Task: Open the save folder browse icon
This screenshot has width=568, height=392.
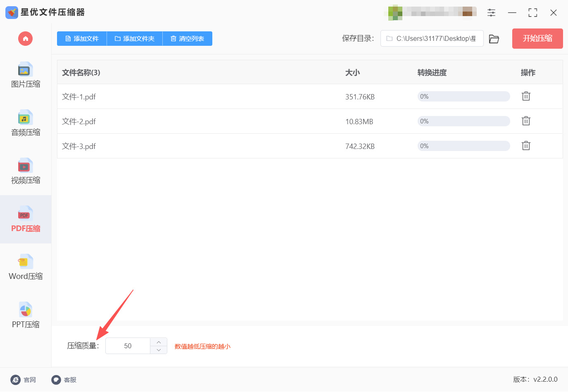Action: pos(494,39)
